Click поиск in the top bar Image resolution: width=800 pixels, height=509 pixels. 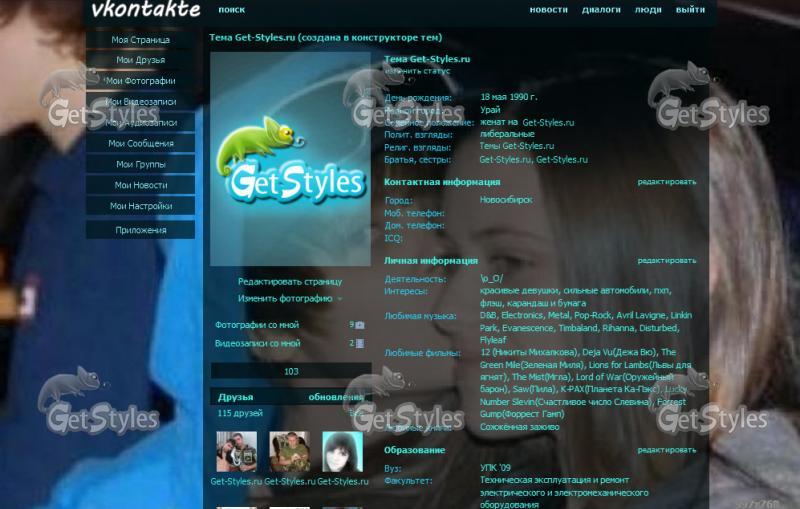pyautogui.click(x=231, y=10)
